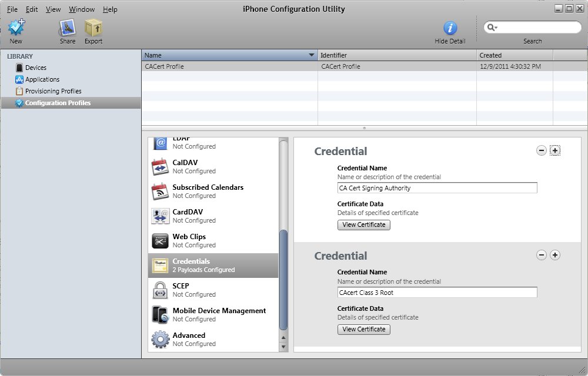View Certificate for CA Cert Signing Authority

[363, 224]
